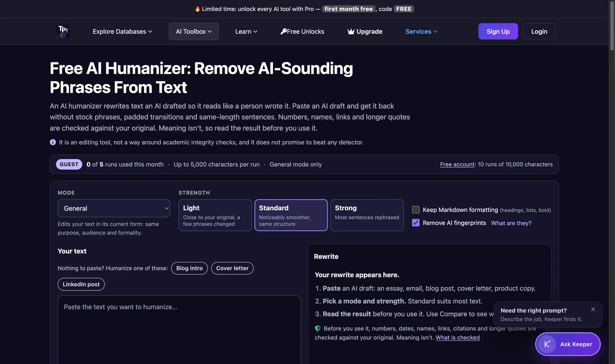
Task: Click 'Up to 5,000 characters per run'
Action: (217, 164)
